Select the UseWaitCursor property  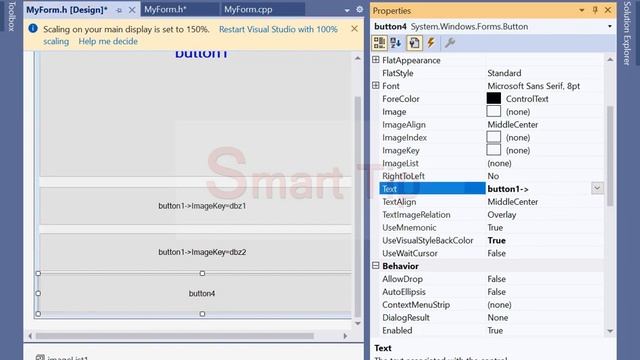[490, 253]
